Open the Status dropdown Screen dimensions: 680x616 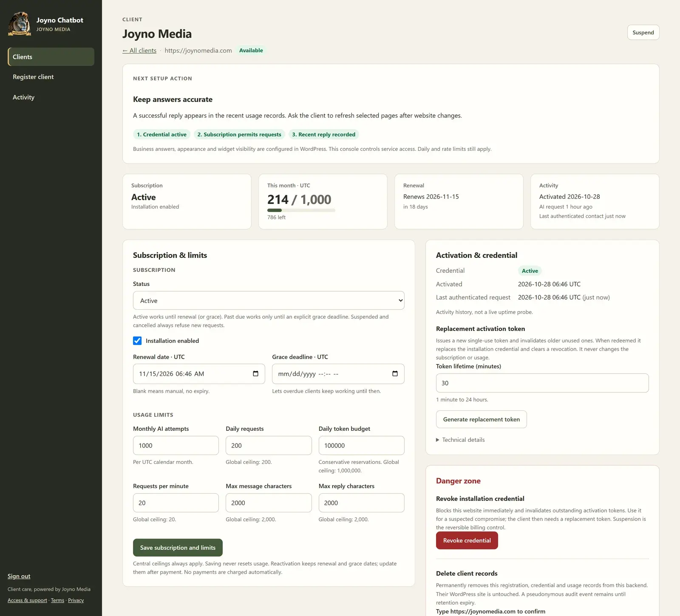pos(269,300)
